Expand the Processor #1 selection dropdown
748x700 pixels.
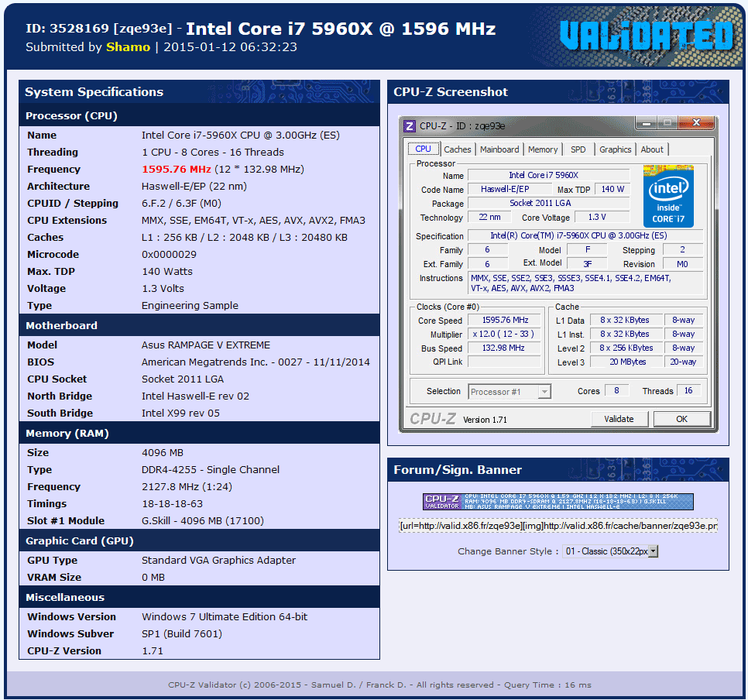pos(544,392)
